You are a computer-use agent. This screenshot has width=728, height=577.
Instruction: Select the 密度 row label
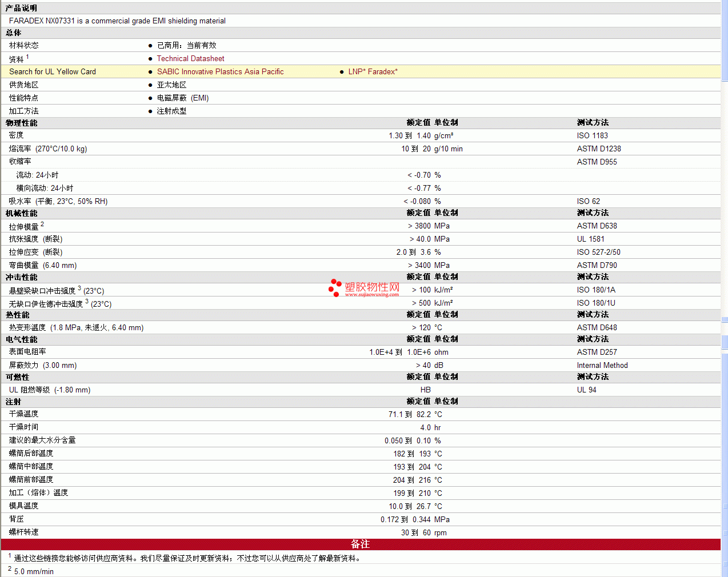coord(17,135)
